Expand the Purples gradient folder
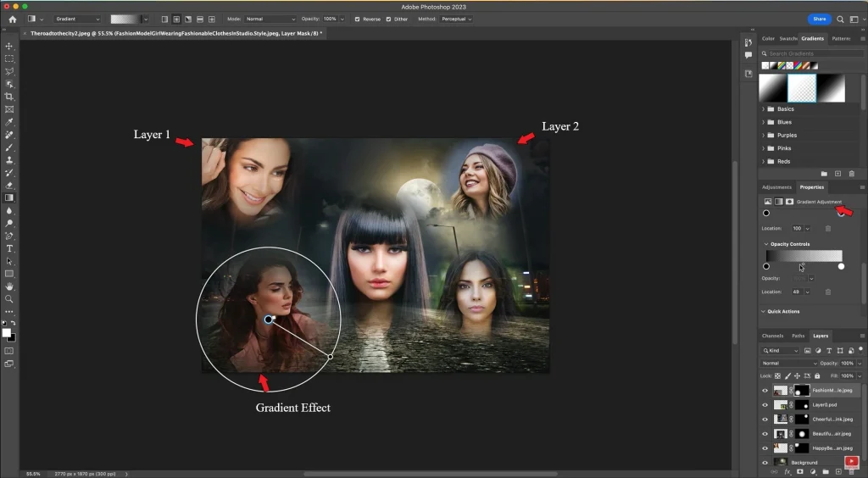This screenshot has width=868, height=478. (x=764, y=135)
